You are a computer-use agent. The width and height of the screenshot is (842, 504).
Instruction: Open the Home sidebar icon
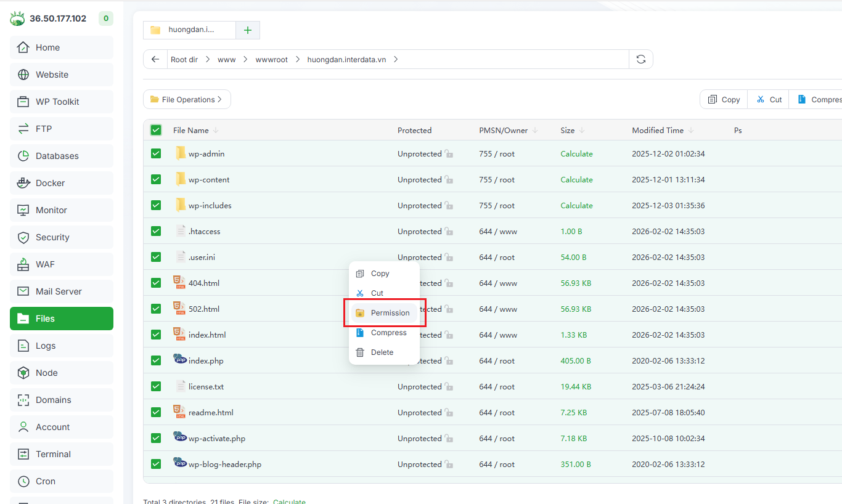click(23, 47)
